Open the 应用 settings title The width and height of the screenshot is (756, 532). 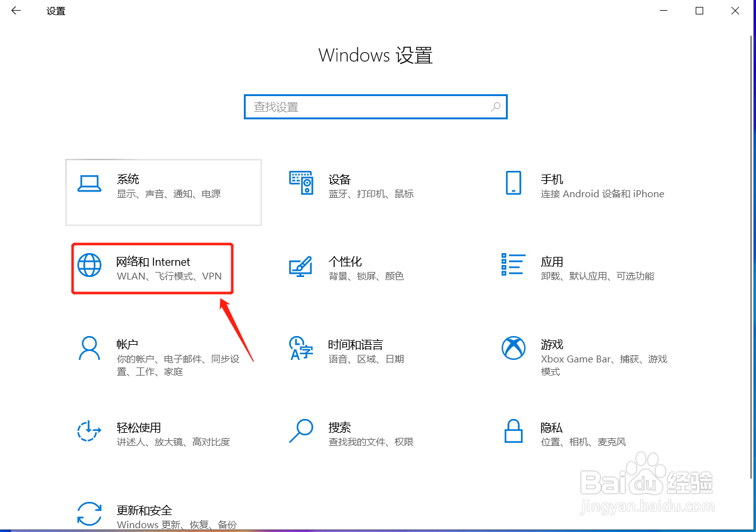552,262
